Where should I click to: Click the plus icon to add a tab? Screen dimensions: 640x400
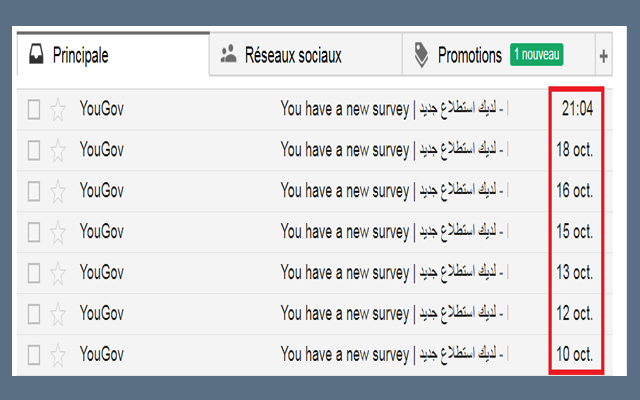point(603,57)
